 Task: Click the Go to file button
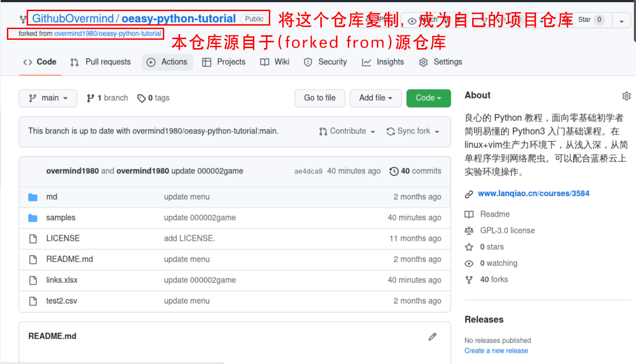(x=320, y=98)
